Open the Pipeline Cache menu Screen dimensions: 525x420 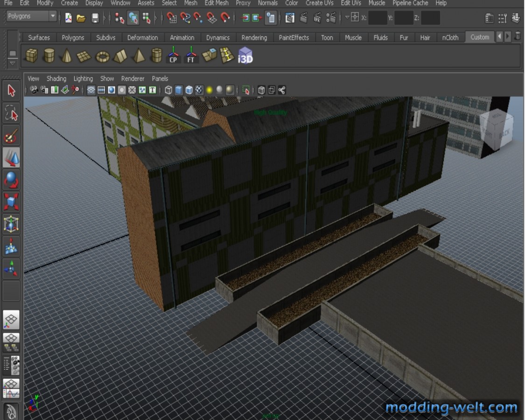[410, 3]
